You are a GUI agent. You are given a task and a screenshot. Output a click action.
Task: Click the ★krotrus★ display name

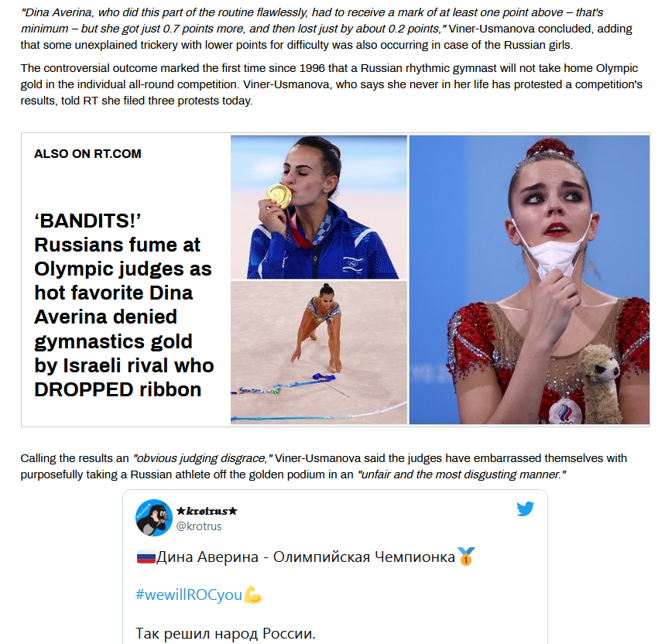pos(207,511)
